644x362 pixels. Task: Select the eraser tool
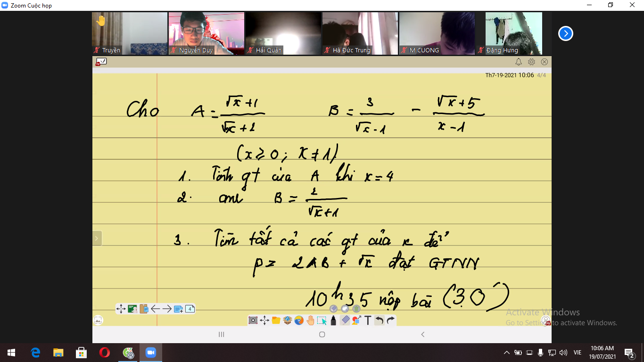click(345, 321)
